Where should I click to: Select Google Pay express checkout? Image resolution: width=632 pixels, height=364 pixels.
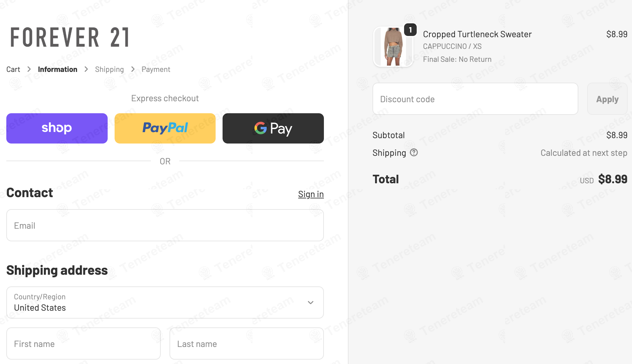(273, 128)
